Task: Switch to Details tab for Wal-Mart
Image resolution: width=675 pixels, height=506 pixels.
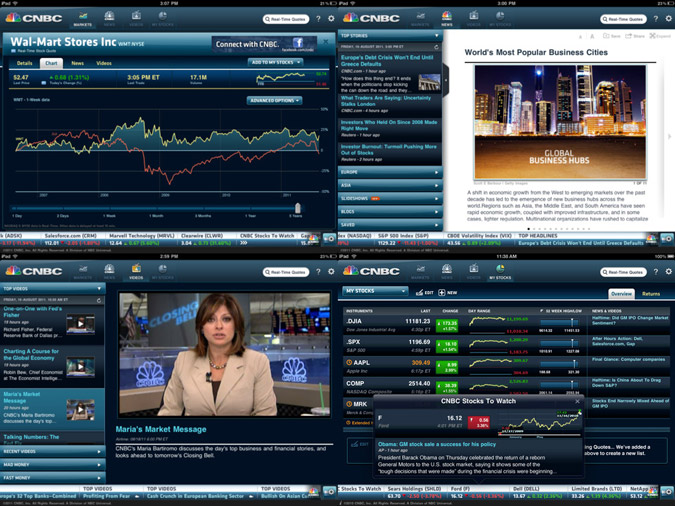Action: click(25, 63)
